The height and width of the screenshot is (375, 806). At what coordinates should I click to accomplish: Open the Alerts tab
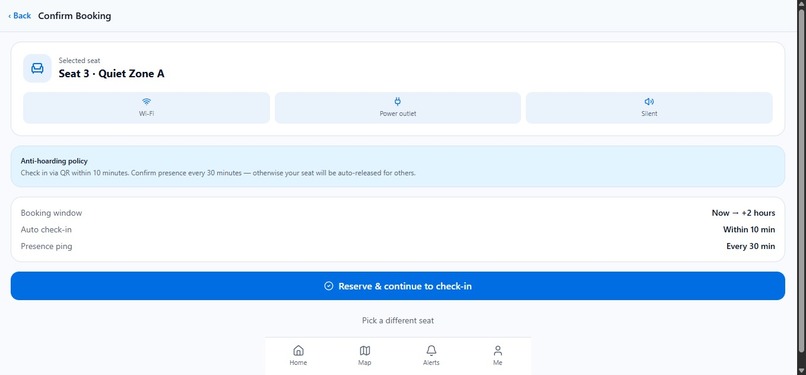click(x=431, y=355)
